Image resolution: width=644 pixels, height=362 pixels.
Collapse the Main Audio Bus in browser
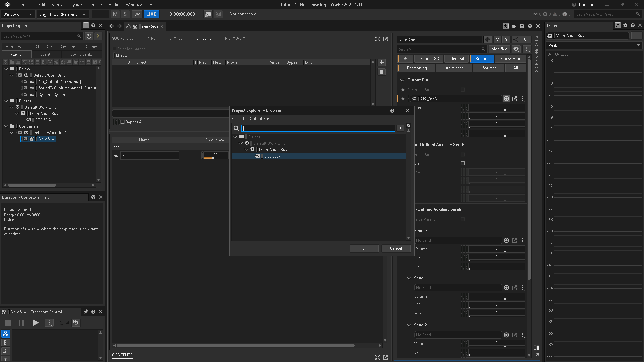(246, 150)
